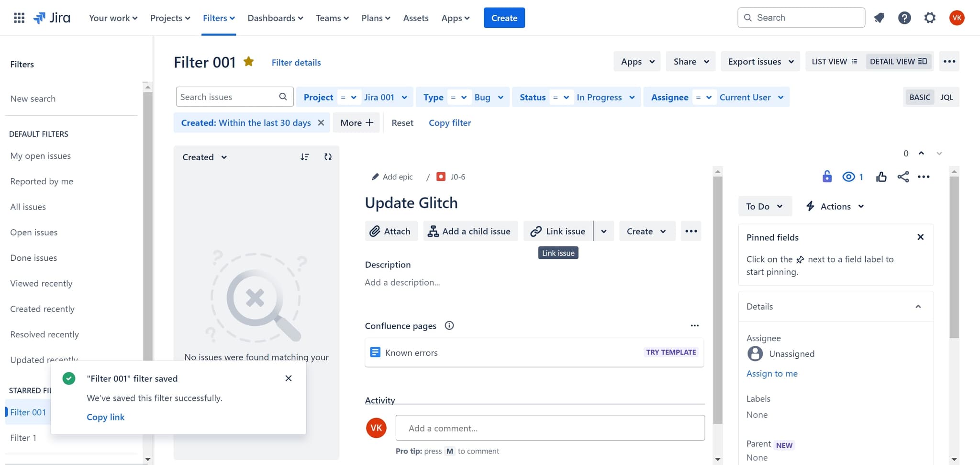Click the Assign to me link

(x=772, y=374)
